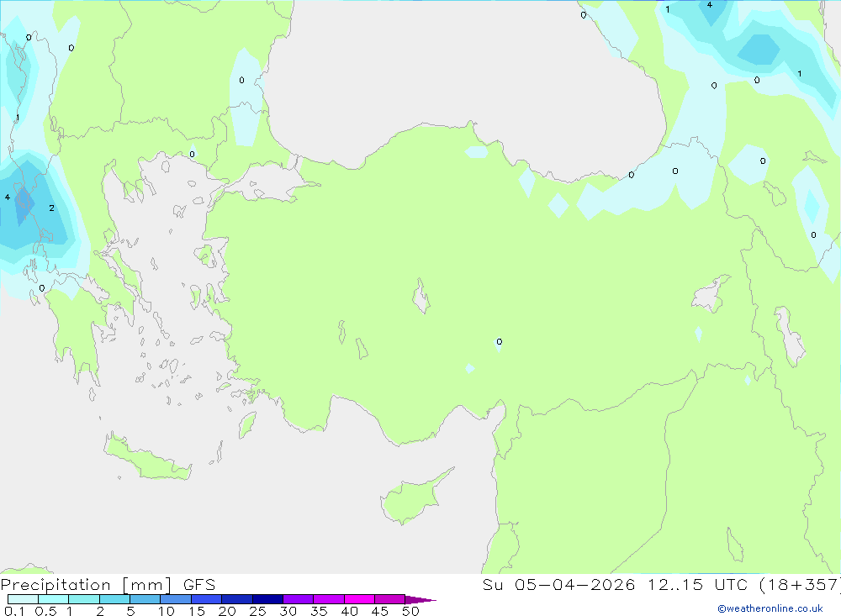Select the 5–10 mm legend color swatch
Image resolution: width=841 pixels, height=616 pixels.
pos(145,599)
